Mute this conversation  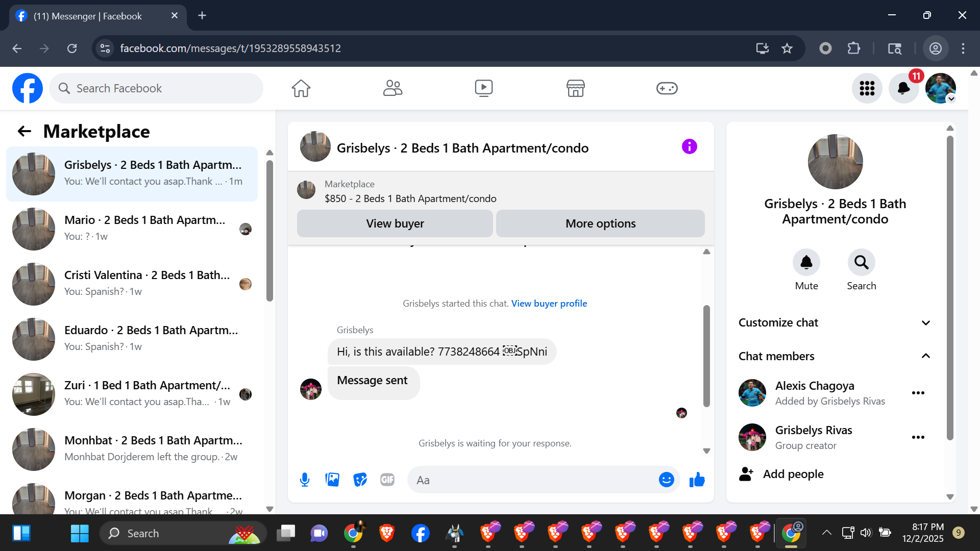point(806,263)
